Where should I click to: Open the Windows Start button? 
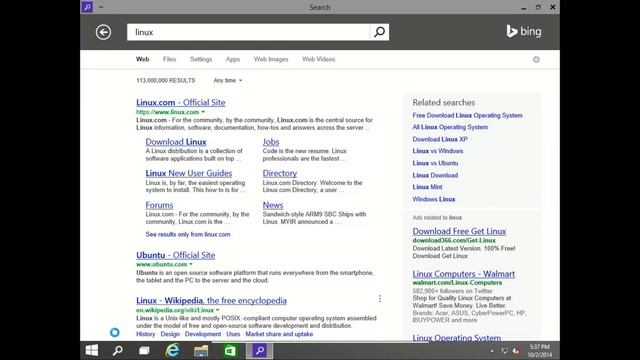tap(92, 351)
